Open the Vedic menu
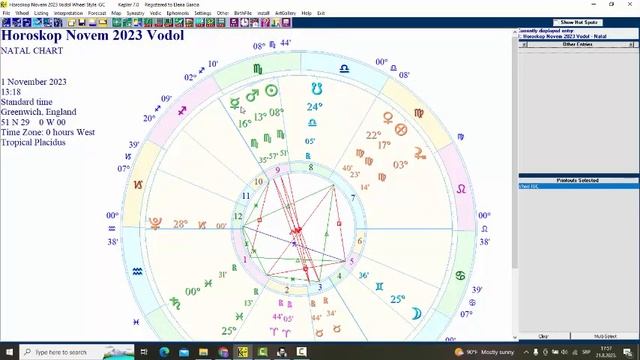 [156, 13]
